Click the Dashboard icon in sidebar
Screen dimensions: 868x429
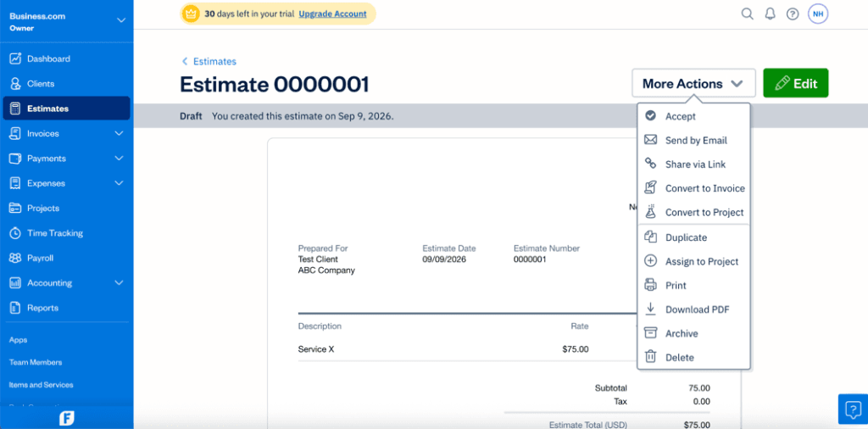point(15,58)
